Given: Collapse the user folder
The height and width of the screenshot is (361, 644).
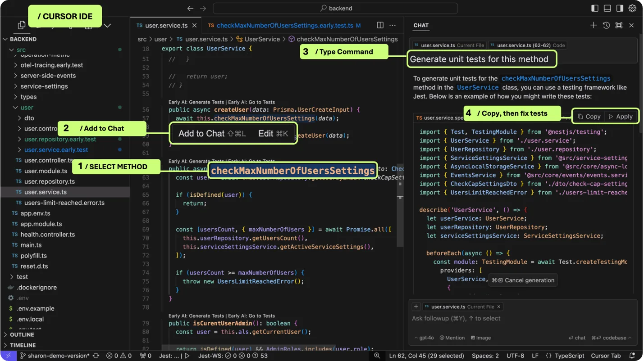Looking at the screenshot, I should [x=27, y=108].
